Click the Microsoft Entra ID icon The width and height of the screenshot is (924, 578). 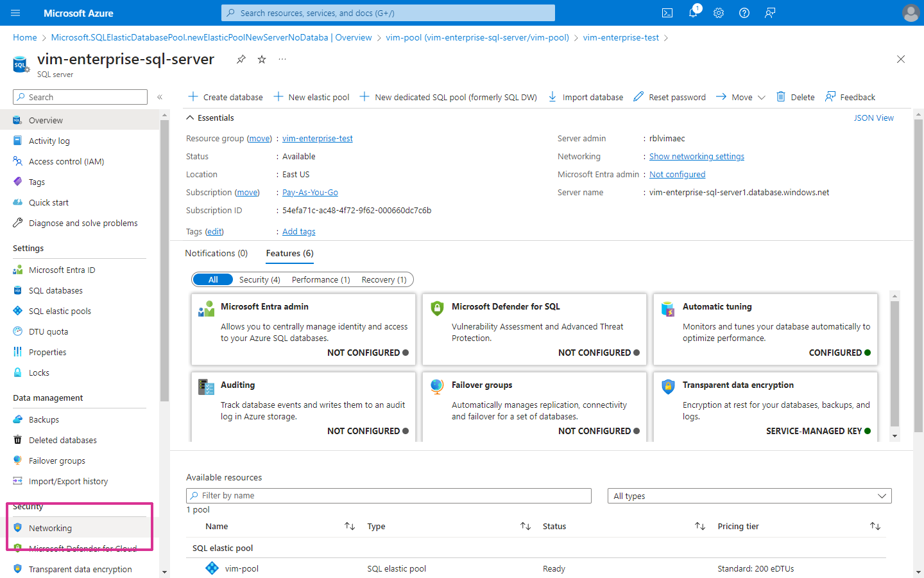17,270
